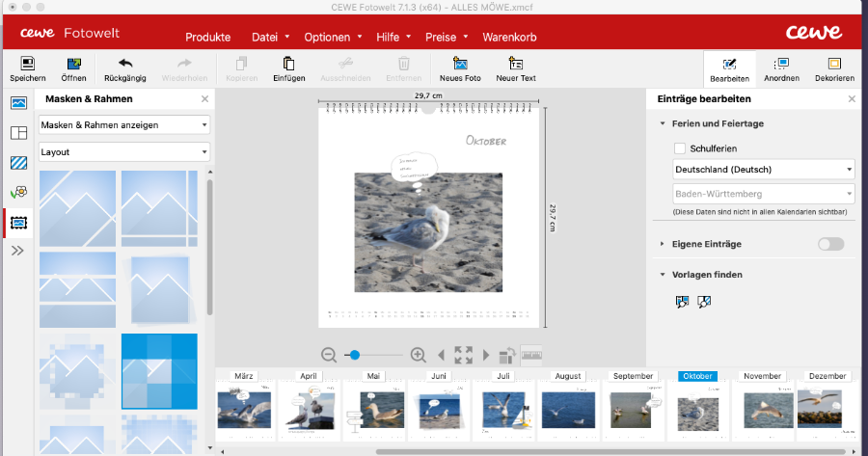Click the Öffnen folder icon

(73, 64)
